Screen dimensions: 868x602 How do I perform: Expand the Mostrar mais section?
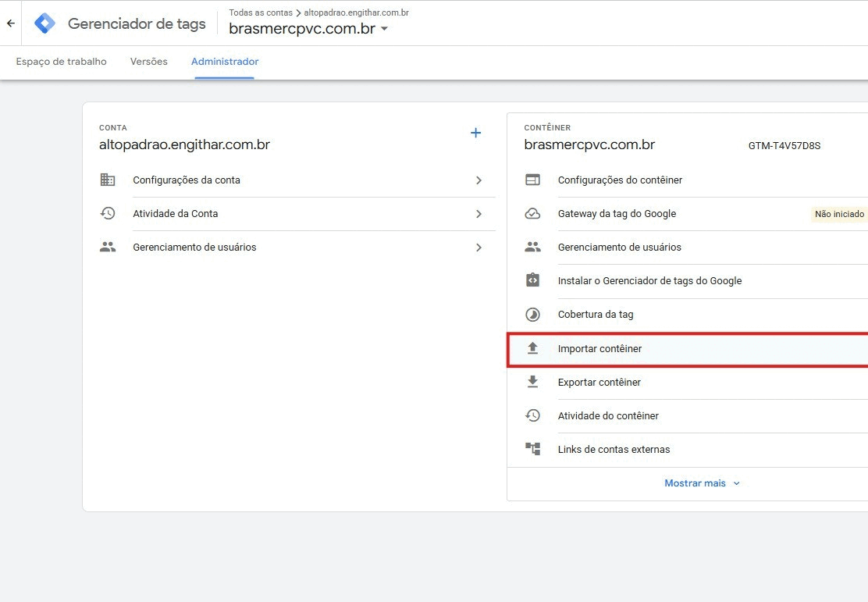tap(702, 483)
